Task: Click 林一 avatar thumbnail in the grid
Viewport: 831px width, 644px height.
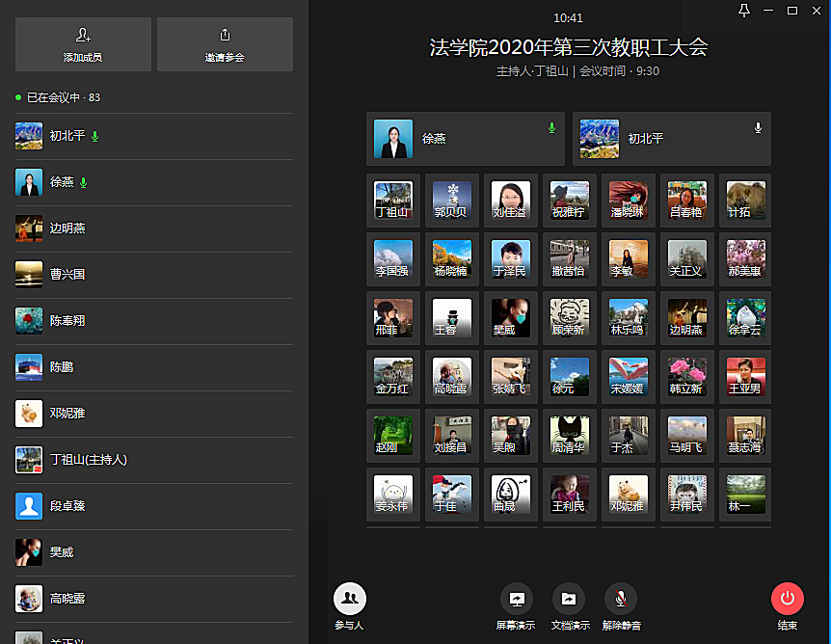Action: (x=745, y=494)
